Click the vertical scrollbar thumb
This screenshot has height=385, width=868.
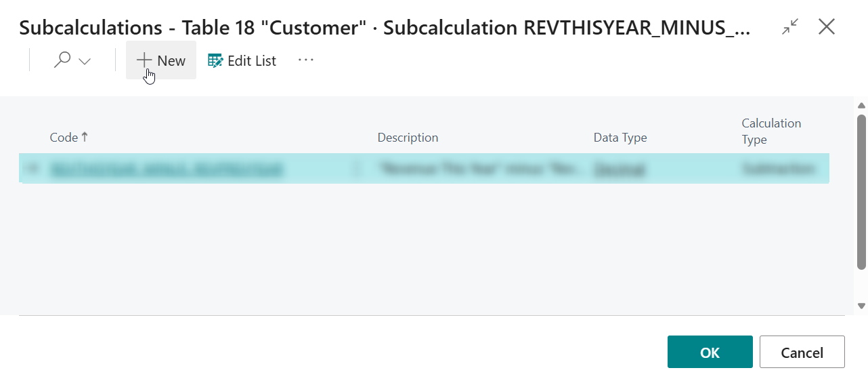tap(861, 192)
